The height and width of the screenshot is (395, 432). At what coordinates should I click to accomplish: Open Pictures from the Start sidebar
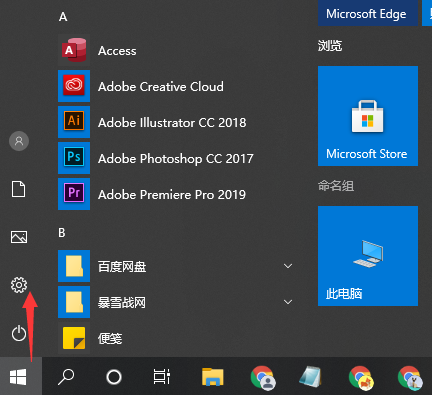click(19, 237)
